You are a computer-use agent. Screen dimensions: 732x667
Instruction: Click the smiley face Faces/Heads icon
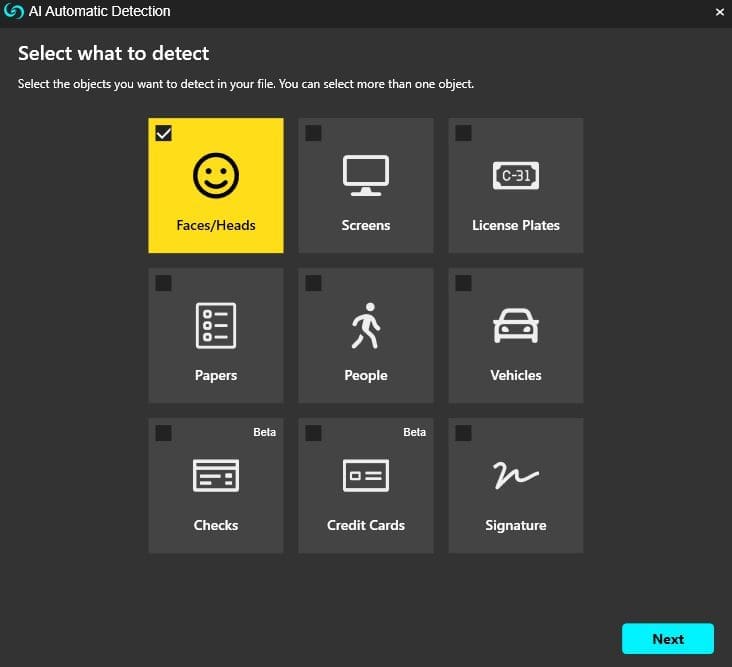pyautogui.click(x=215, y=177)
